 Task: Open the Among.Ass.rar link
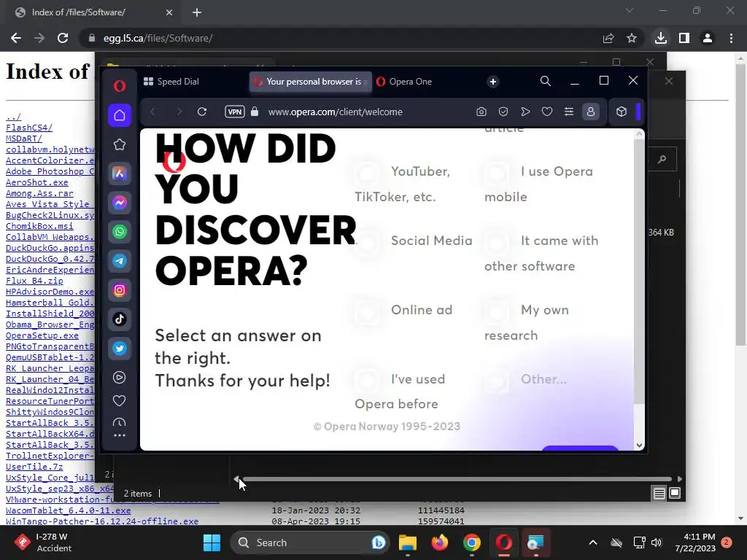pyautogui.click(x=39, y=193)
